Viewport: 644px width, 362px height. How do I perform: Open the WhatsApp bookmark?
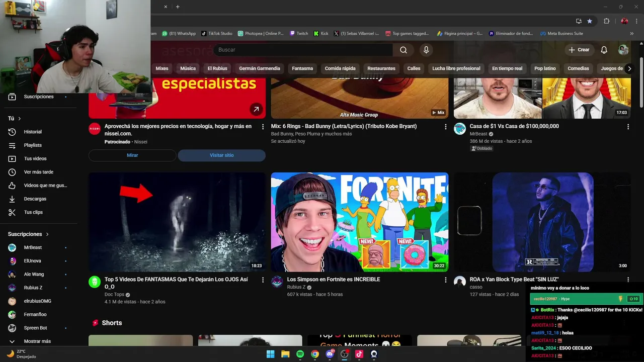click(179, 34)
